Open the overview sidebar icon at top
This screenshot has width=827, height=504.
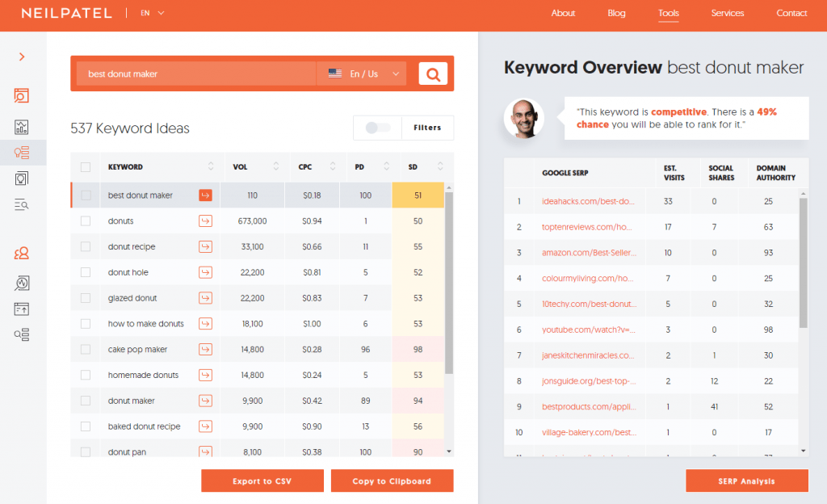point(22,95)
